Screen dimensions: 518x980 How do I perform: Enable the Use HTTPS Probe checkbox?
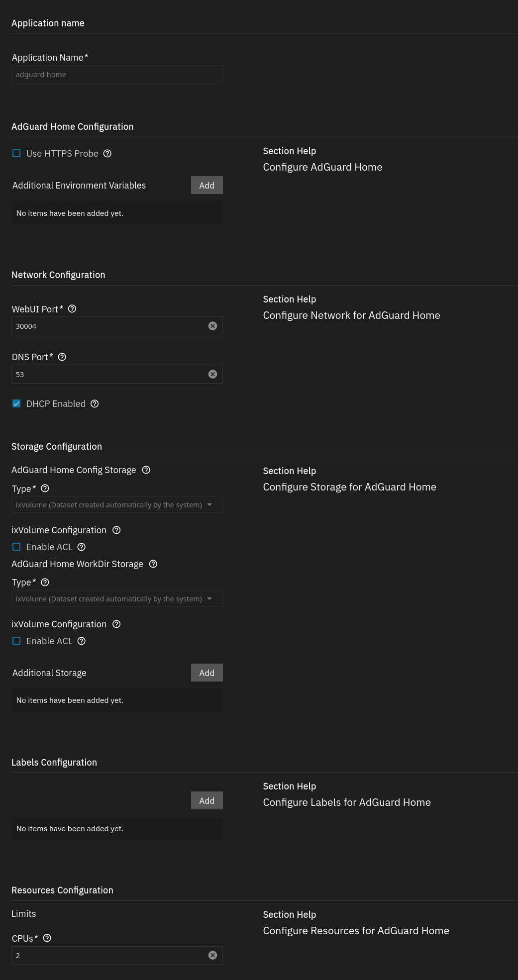16,154
